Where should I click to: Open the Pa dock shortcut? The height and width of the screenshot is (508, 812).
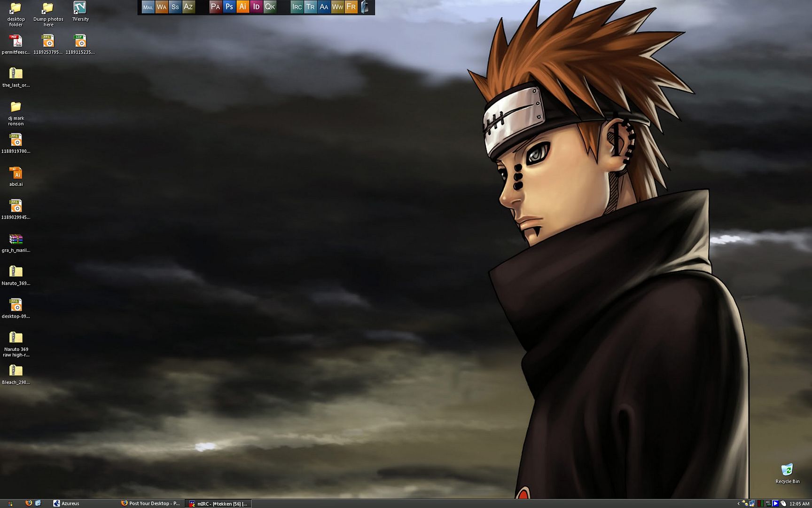click(x=215, y=7)
